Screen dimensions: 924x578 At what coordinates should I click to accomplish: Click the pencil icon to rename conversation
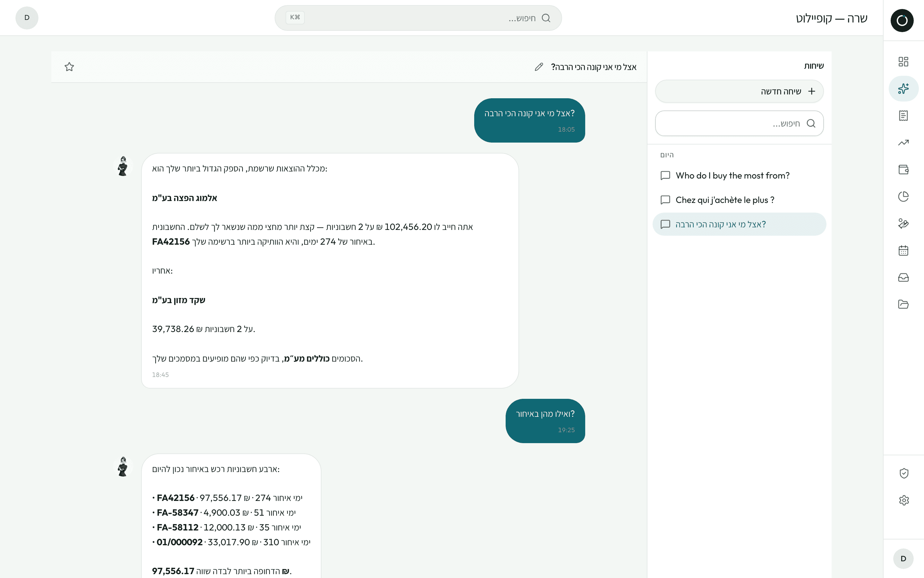539,67
